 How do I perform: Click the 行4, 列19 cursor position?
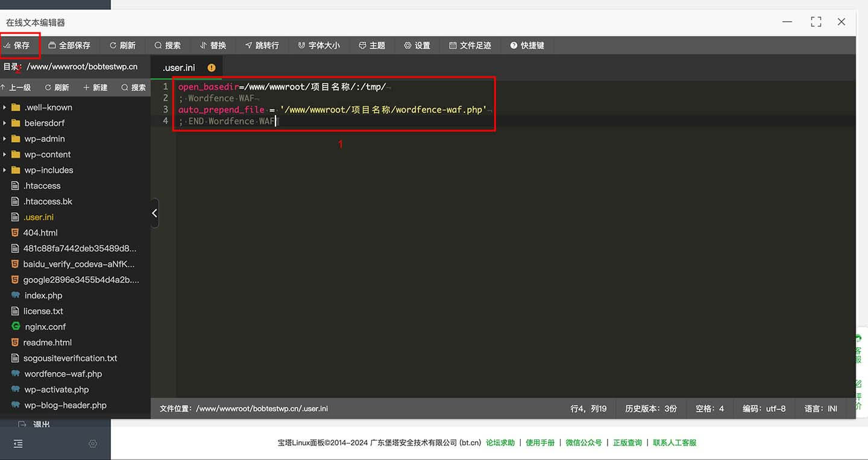[588, 409]
